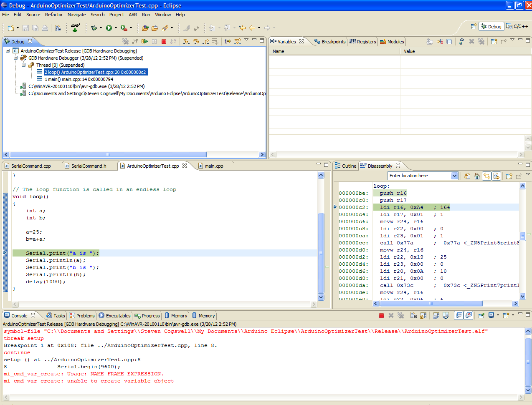
Task: Collapse the Thread [0] tree node
Action: (24, 65)
